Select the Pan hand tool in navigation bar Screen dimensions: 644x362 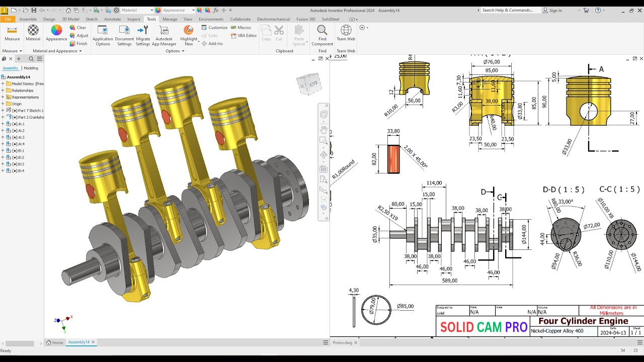(x=324, y=129)
